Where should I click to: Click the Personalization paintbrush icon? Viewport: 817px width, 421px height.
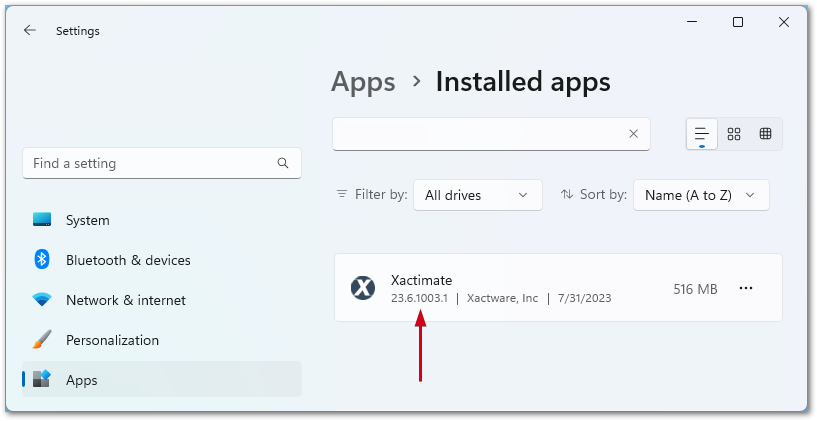pyautogui.click(x=42, y=339)
